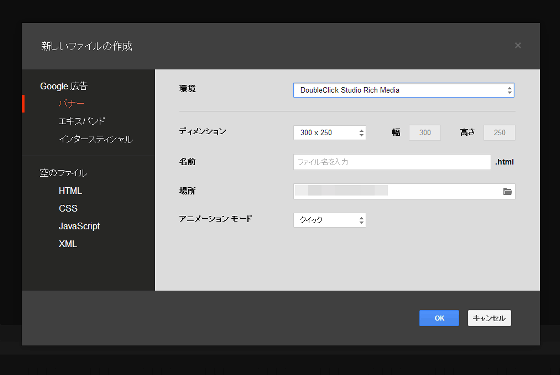Select バナー under Google 広告

tap(72, 104)
